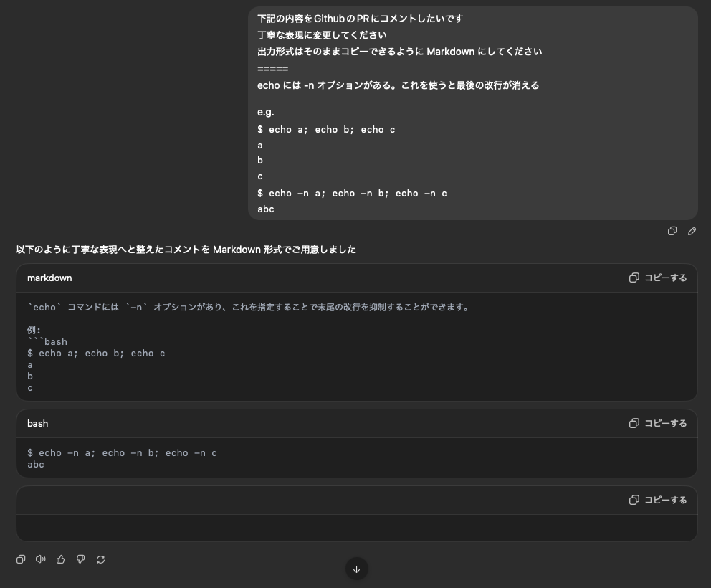Click the copy icon inside the markdown block's コピーする

pyautogui.click(x=634, y=278)
